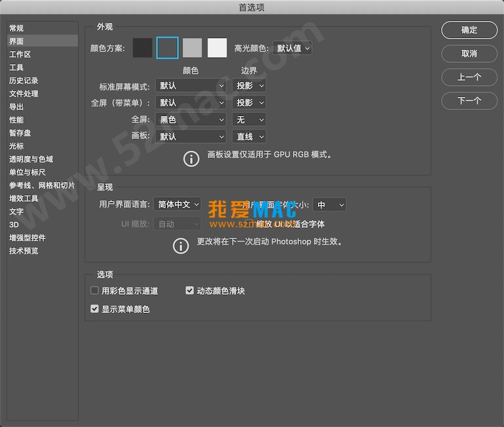Image resolution: width=504 pixels, height=427 pixels.
Task: Open the 技术预览 preferences category
Action: (43, 251)
